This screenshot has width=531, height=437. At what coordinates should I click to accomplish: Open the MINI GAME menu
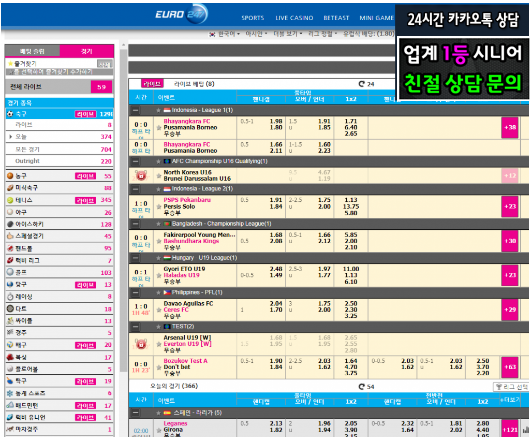pyautogui.click(x=377, y=18)
